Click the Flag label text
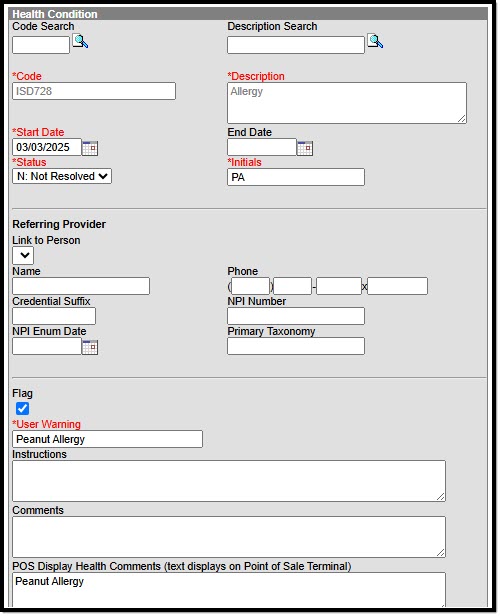Image resolution: width=500 pixels, height=616 pixels. (x=22, y=394)
